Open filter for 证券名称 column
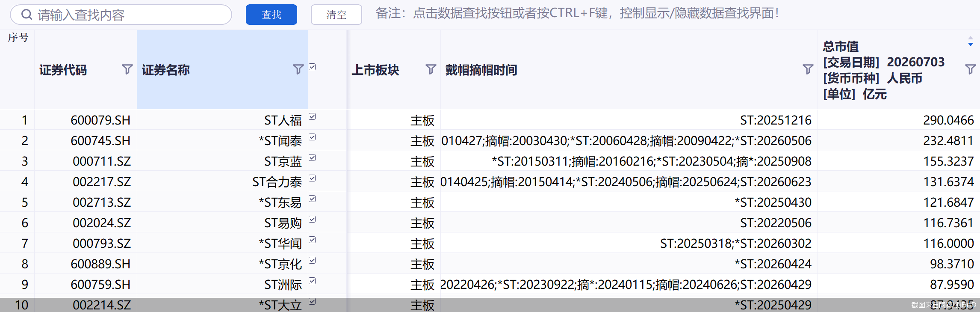 tap(298, 69)
